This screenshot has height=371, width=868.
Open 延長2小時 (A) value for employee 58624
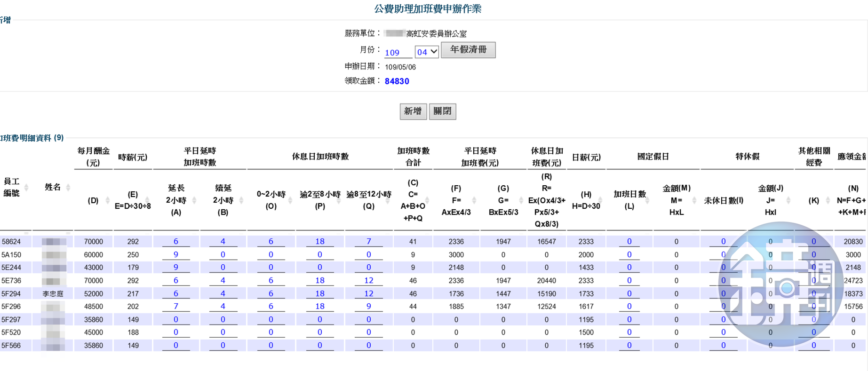tap(176, 241)
